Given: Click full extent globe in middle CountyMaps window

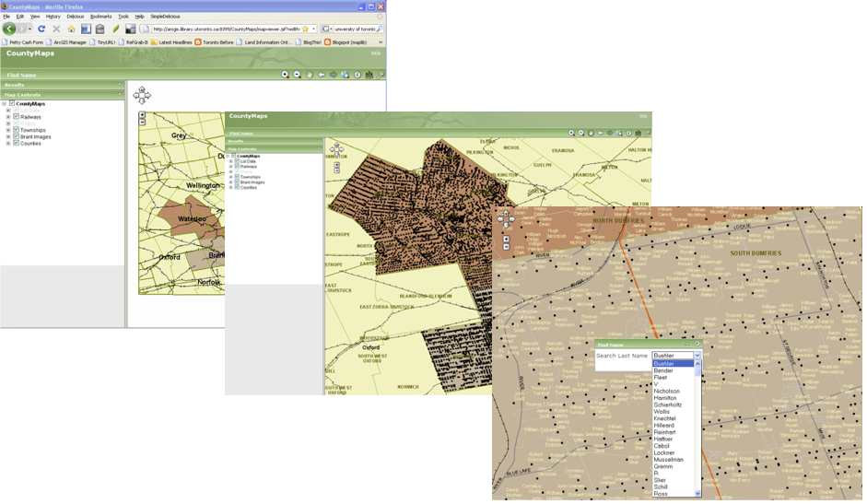Looking at the screenshot, I should pos(619,133).
